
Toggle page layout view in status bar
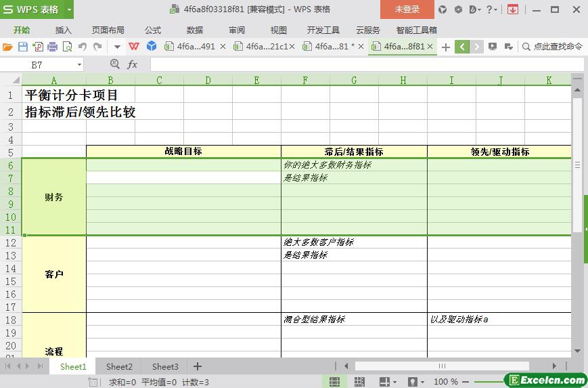[359, 382]
